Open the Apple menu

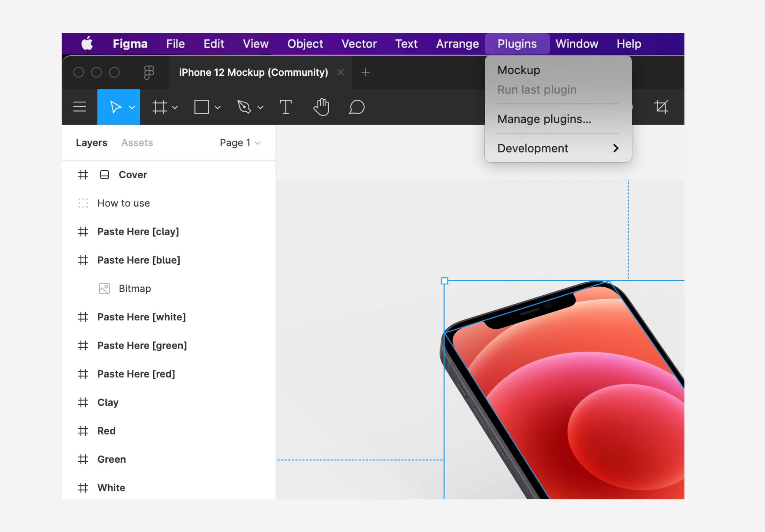pyautogui.click(x=87, y=43)
